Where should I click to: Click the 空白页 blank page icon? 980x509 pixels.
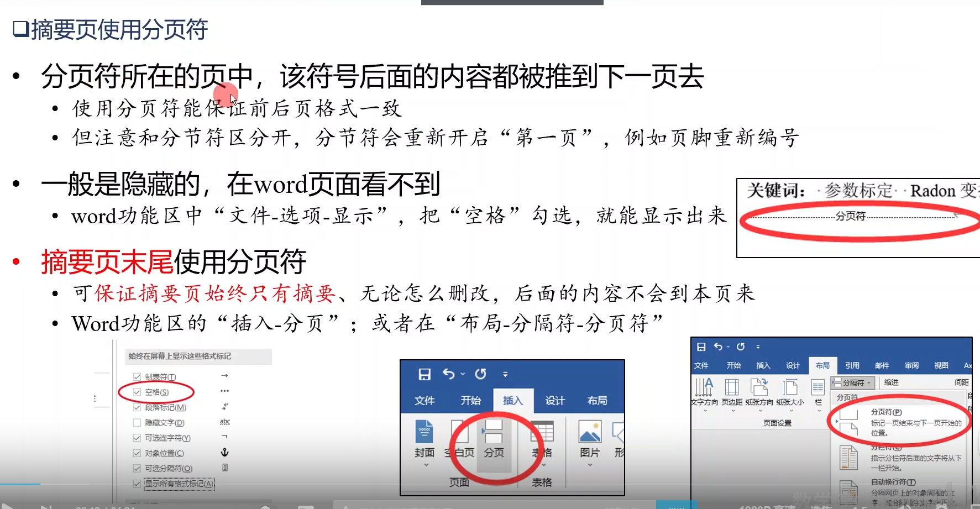pyautogui.click(x=459, y=431)
